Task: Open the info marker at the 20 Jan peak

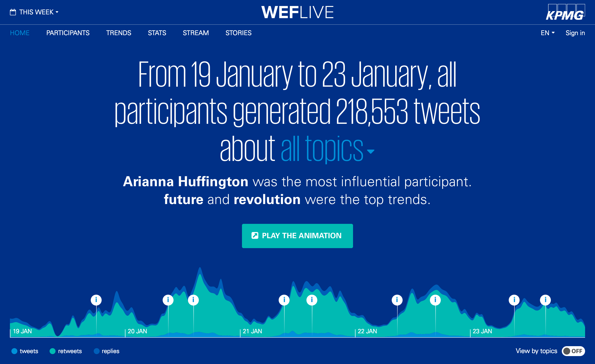Action: (x=193, y=300)
